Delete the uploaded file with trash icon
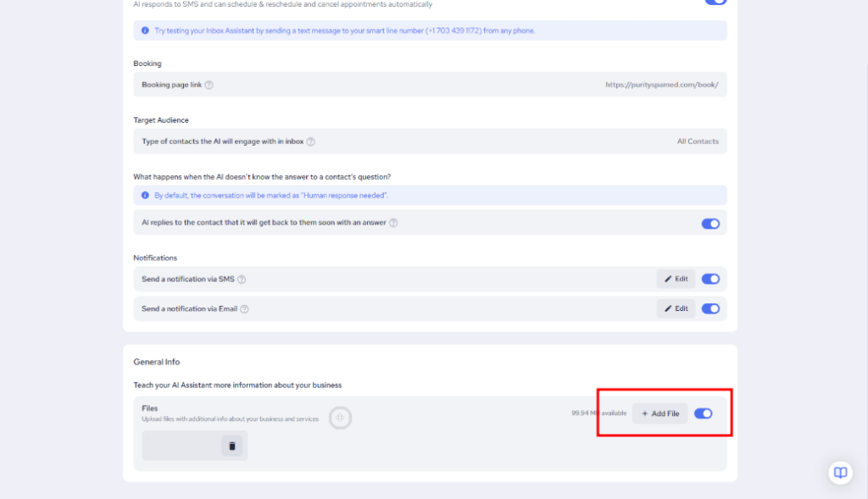Viewport: 868px width, 499px height. [231, 446]
